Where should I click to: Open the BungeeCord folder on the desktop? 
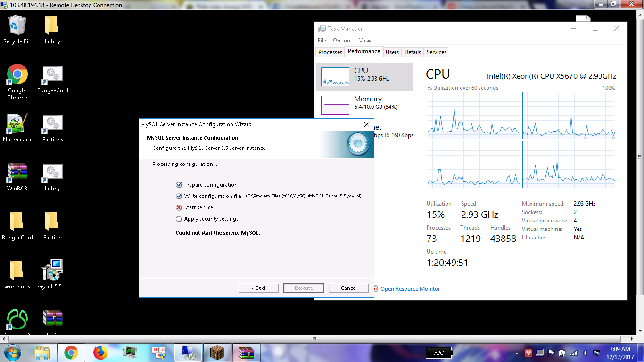click(x=17, y=226)
